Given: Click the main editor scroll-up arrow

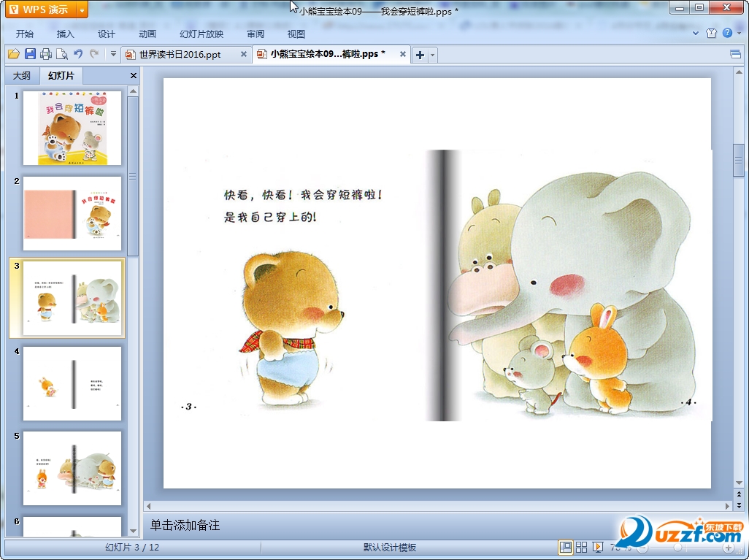Looking at the screenshot, I should pos(739,72).
